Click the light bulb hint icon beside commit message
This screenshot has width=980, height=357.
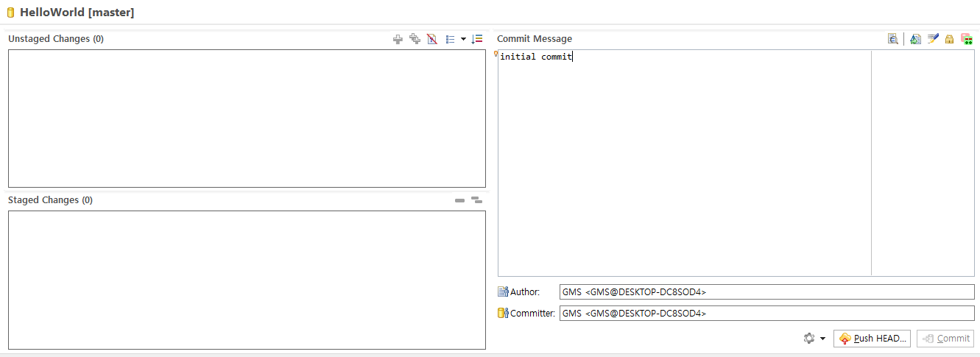click(496, 54)
